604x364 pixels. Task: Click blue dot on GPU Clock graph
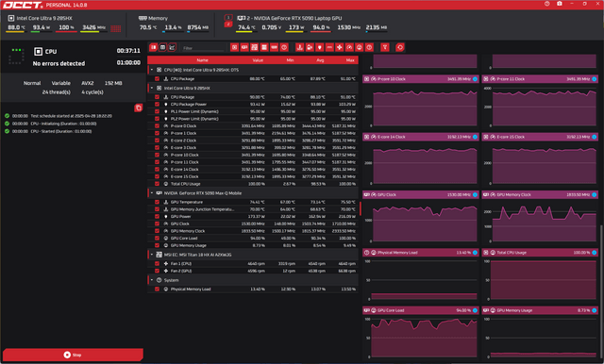475,194
